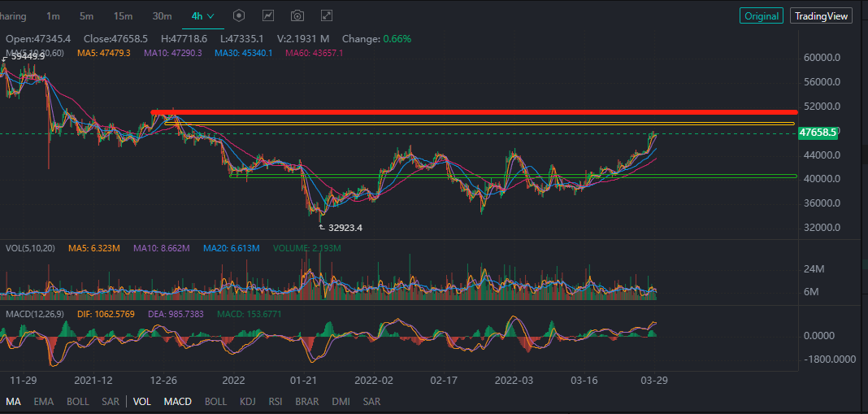Screen dimensions: 868x414
Task: Enable the BRAR sub indicator
Action: pyautogui.click(x=307, y=401)
